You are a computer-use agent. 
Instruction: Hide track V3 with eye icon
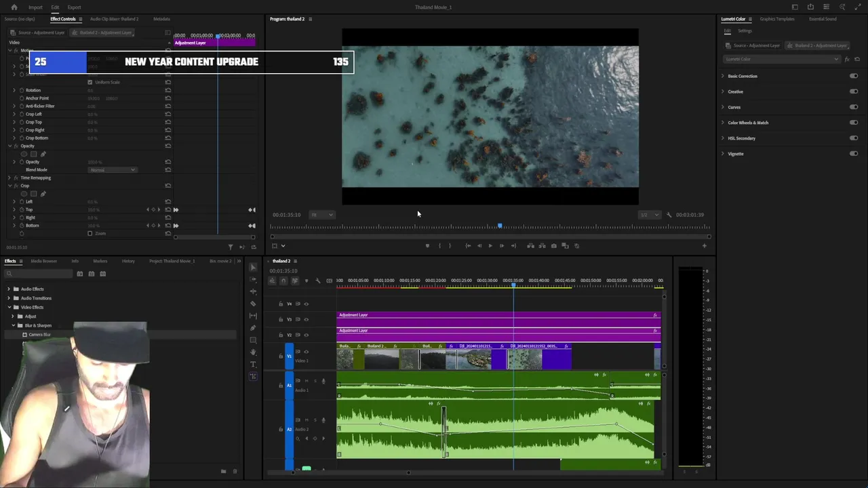tap(307, 319)
